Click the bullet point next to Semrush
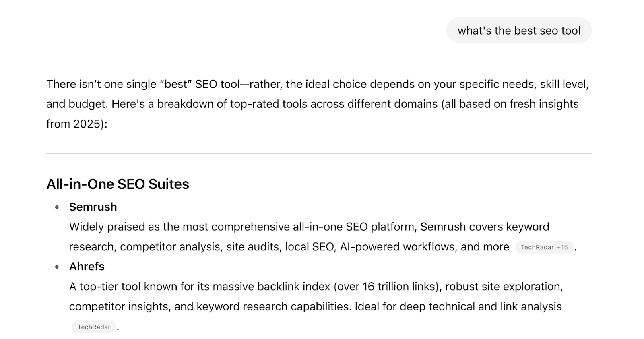 click(56, 207)
